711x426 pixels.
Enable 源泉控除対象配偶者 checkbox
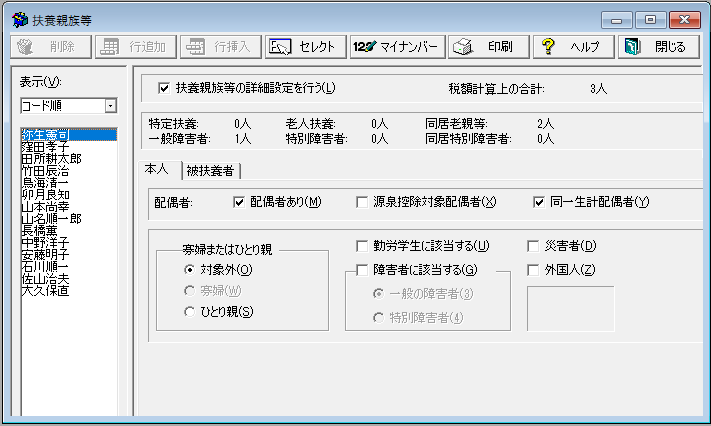(364, 202)
